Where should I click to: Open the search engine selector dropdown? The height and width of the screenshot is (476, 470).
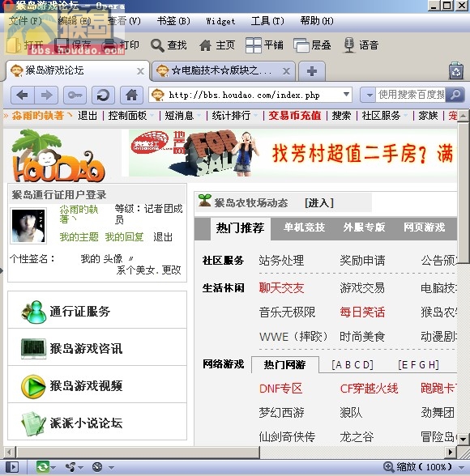369,95
